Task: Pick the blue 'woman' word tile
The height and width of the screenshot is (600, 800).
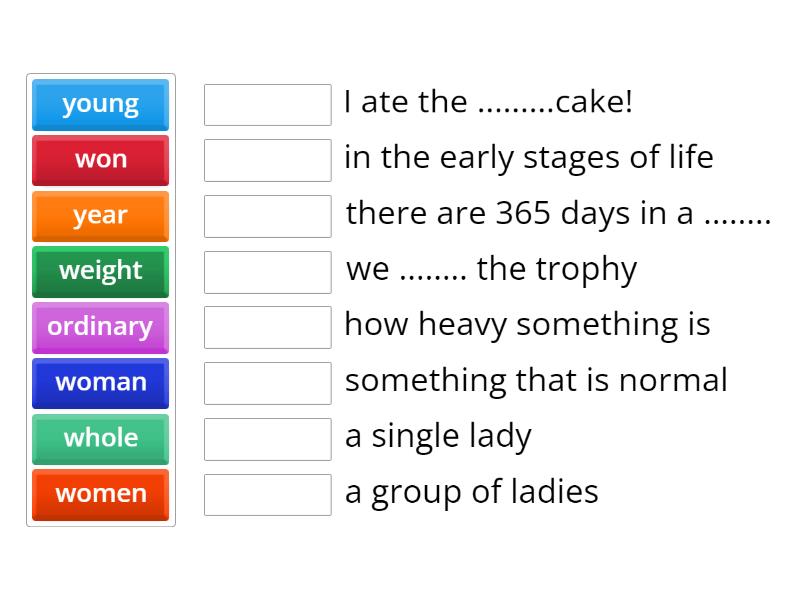Action: [x=100, y=383]
